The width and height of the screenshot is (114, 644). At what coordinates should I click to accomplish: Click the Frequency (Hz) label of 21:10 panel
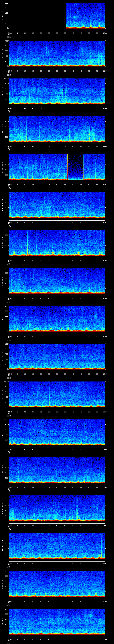tap(3, 54)
